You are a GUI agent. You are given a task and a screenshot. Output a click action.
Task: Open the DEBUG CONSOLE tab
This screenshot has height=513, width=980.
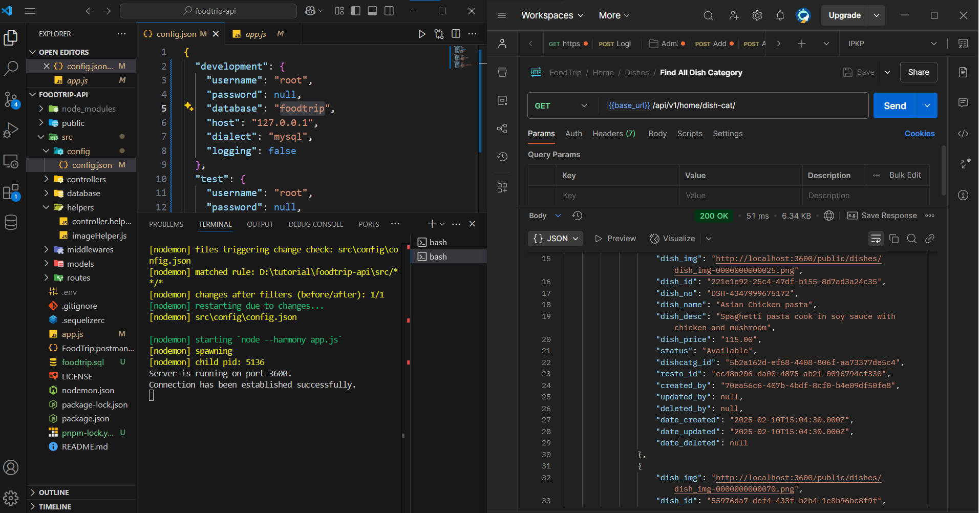click(x=316, y=224)
